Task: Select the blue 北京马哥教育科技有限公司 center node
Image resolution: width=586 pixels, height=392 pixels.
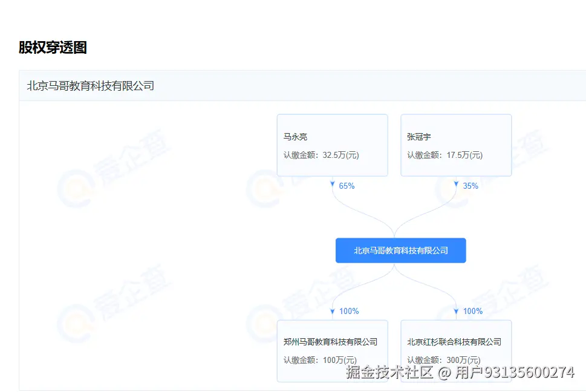Action: [400, 250]
